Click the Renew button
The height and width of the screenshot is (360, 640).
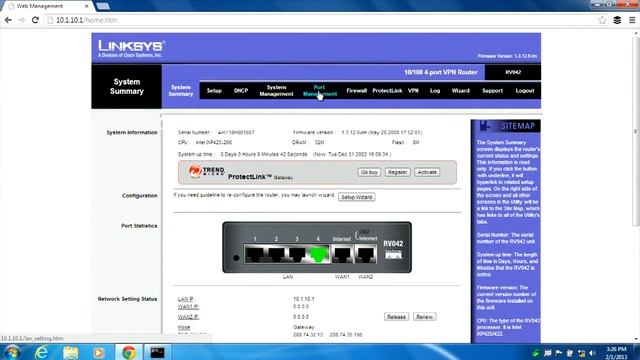click(x=424, y=317)
